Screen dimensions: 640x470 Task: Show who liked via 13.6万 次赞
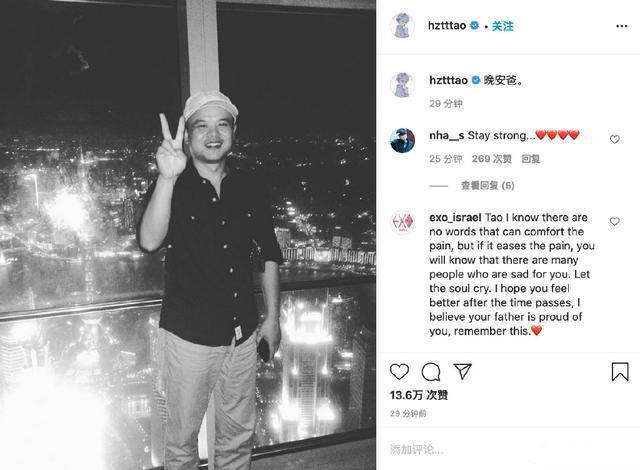pos(419,395)
